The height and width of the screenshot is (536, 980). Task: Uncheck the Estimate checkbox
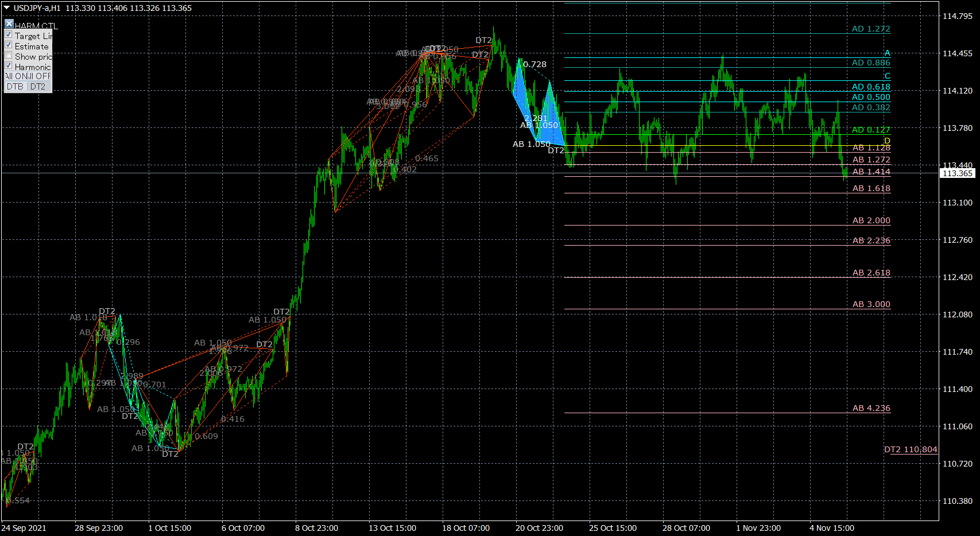[9, 45]
